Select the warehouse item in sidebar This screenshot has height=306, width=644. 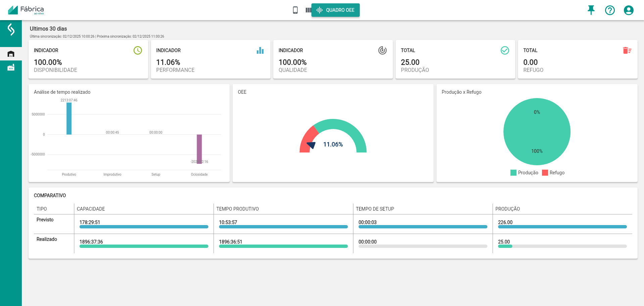point(11,54)
